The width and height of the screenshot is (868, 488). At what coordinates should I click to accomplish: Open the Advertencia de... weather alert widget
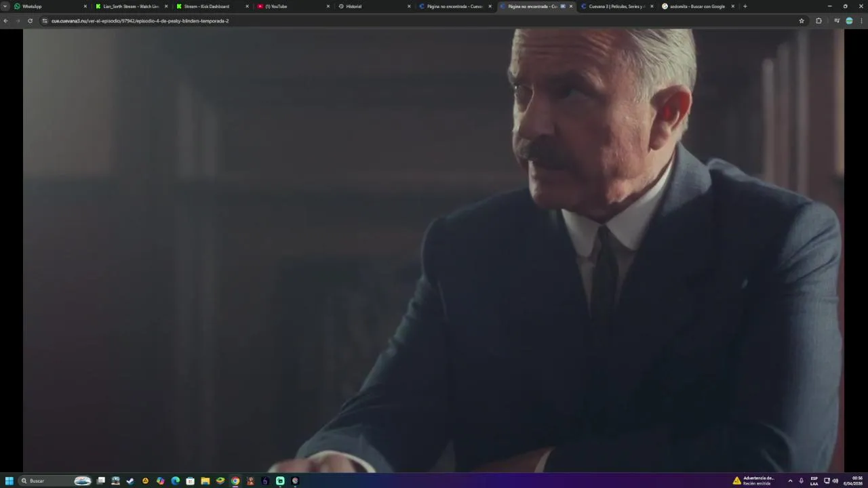753,481
